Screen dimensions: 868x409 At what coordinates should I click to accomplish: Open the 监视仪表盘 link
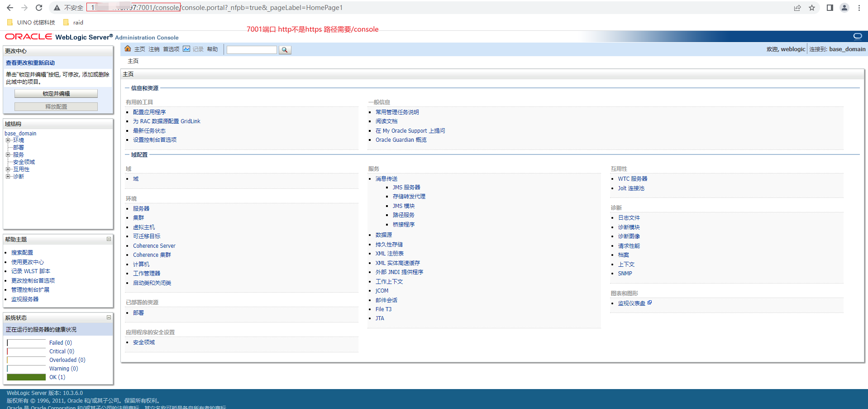pyautogui.click(x=632, y=303)
